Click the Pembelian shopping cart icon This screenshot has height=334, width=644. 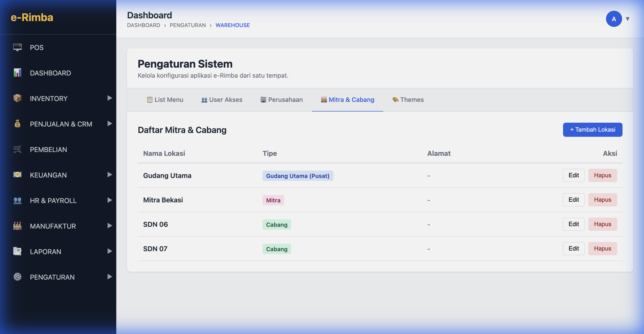point(17,149)
